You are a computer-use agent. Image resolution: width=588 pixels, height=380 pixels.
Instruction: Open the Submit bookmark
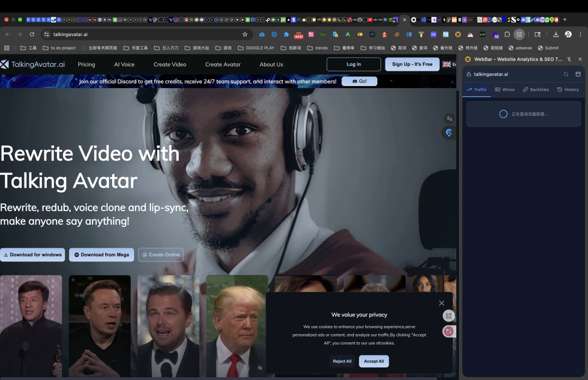coord(548,48)
